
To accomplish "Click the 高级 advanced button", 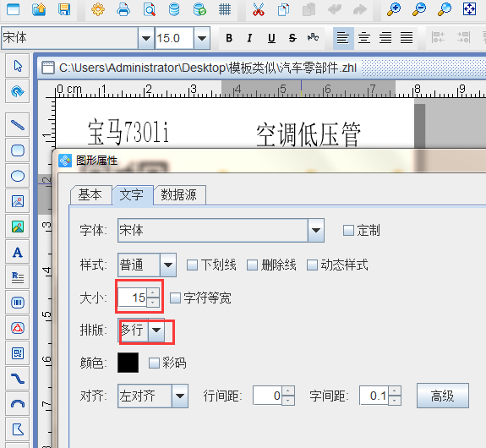I will tap(442, 396).
